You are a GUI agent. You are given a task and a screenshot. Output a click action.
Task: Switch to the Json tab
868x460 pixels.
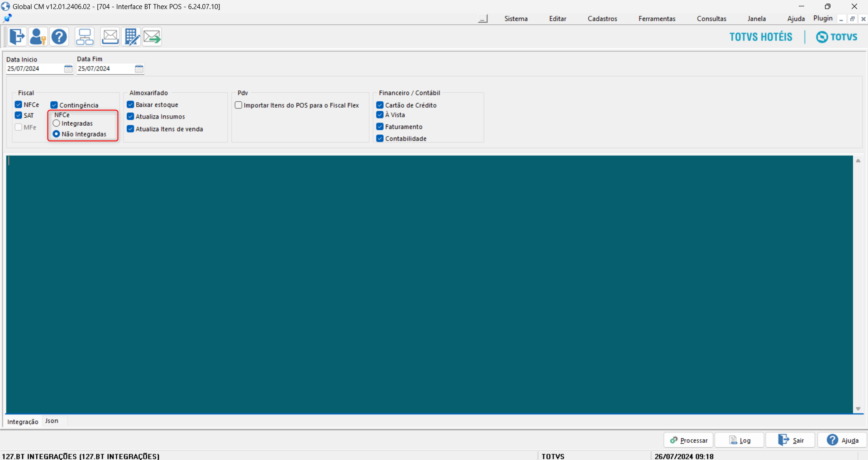(52, 421)
